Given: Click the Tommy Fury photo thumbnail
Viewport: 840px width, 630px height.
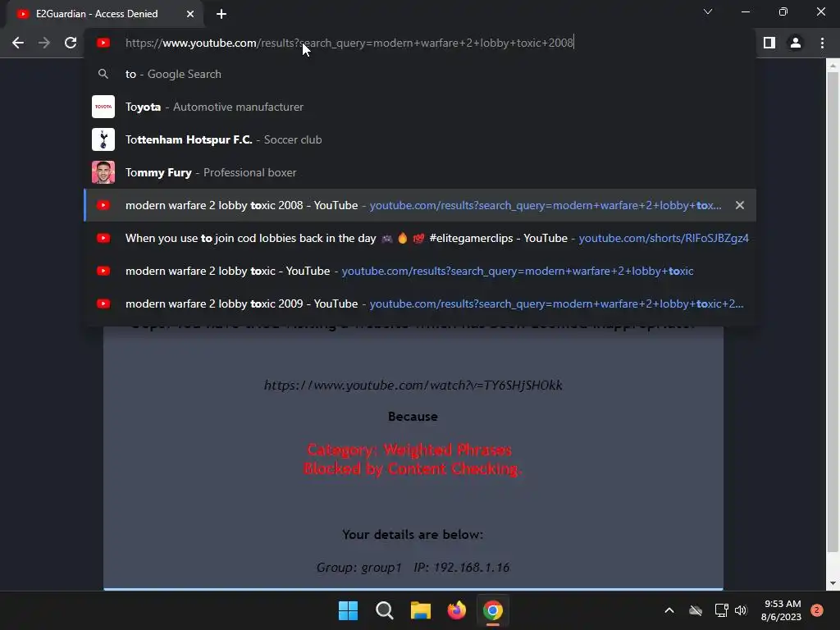Looking at the screenshot, I should click(x=103, y=172).
